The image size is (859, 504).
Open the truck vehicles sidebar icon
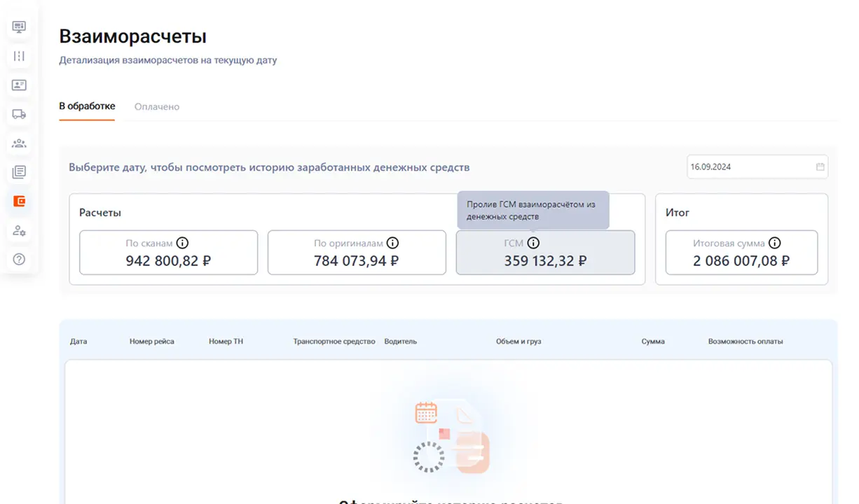point(19,114)
